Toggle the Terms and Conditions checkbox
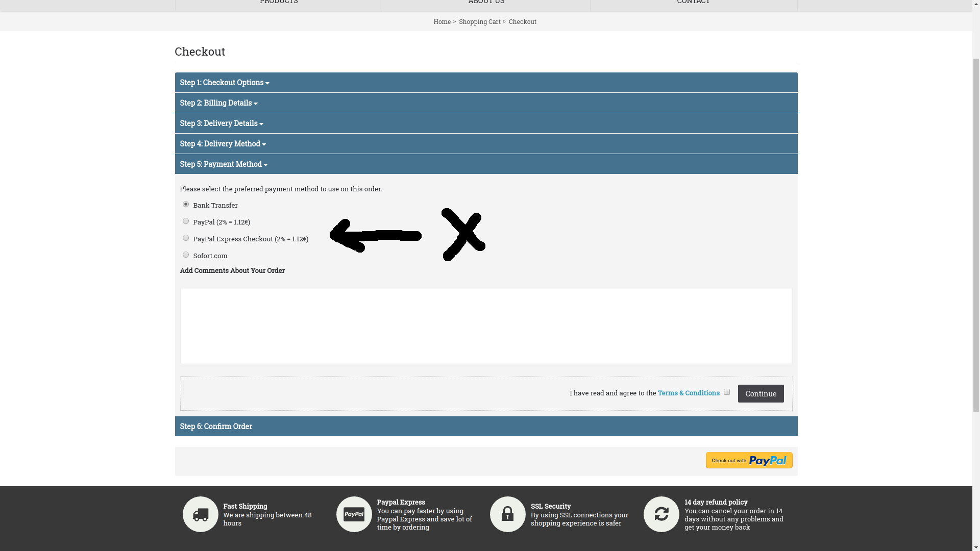Screen dimensions: 980x551 tap(727, 392)
